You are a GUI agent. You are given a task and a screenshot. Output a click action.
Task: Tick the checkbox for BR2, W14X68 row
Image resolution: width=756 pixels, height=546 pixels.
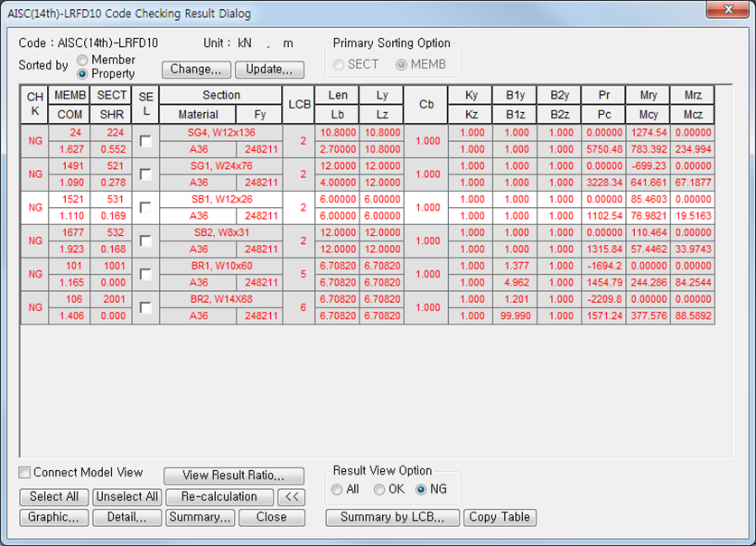[x=145, y=307]
